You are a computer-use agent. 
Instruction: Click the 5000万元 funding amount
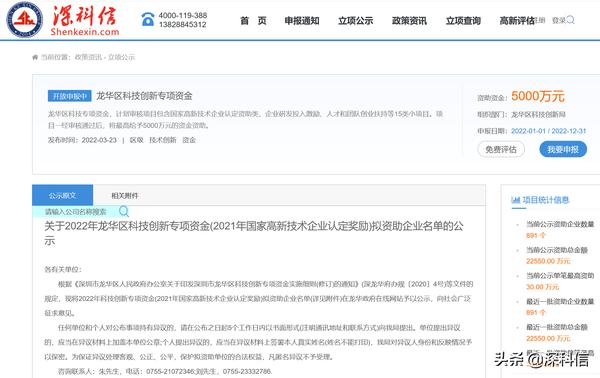click(538, 96)
